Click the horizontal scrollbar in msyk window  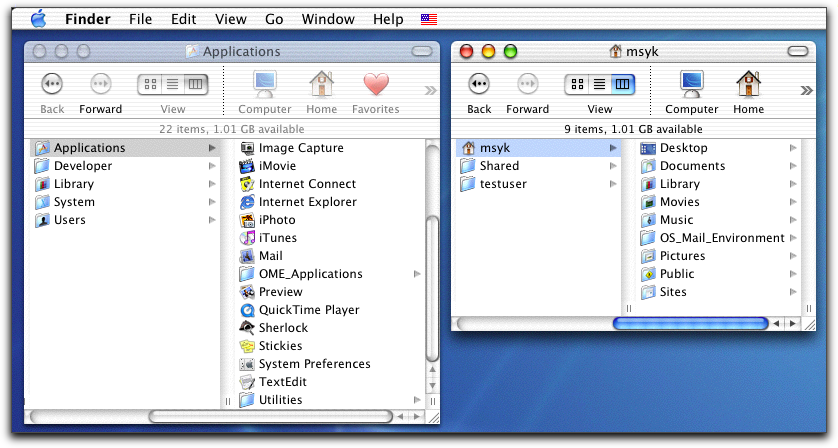pyautogui.click(x=690, y=324)
